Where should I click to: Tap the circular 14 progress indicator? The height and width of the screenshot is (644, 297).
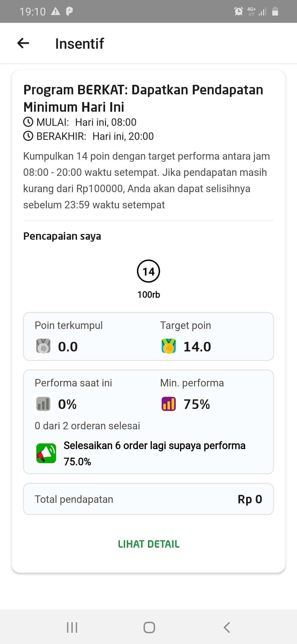pos(148,271)
